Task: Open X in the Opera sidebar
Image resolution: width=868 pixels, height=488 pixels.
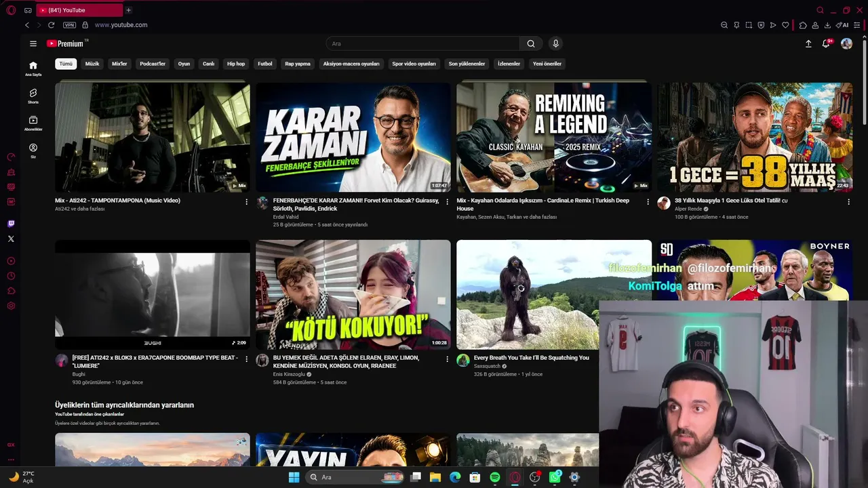Action: pyautogui.click(x=11, y=239)
